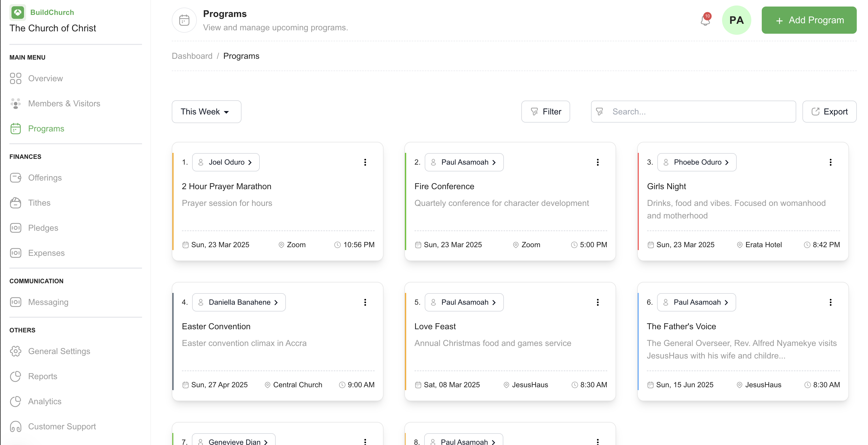Click the Customer Support headset icon
This screenshot has width=868, height=445.
tap(15, 426)
